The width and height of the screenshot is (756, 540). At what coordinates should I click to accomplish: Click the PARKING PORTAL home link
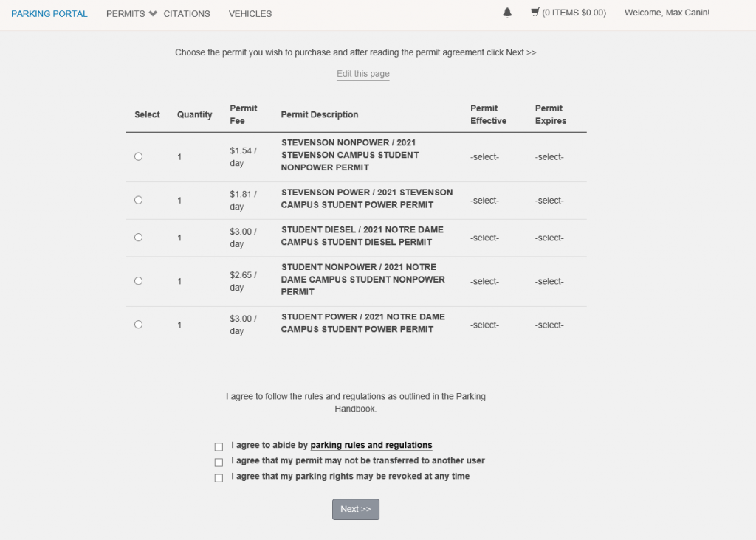pyautogui.click(x=49, y=14)
